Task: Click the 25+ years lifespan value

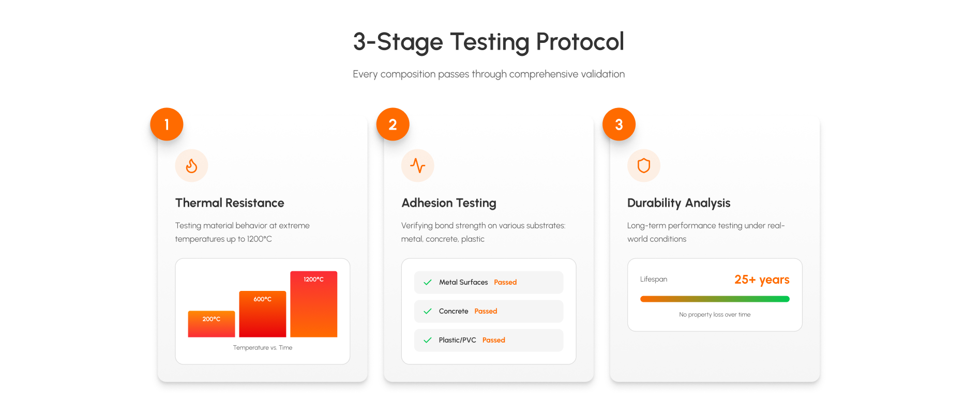Action: coord(762,280)
